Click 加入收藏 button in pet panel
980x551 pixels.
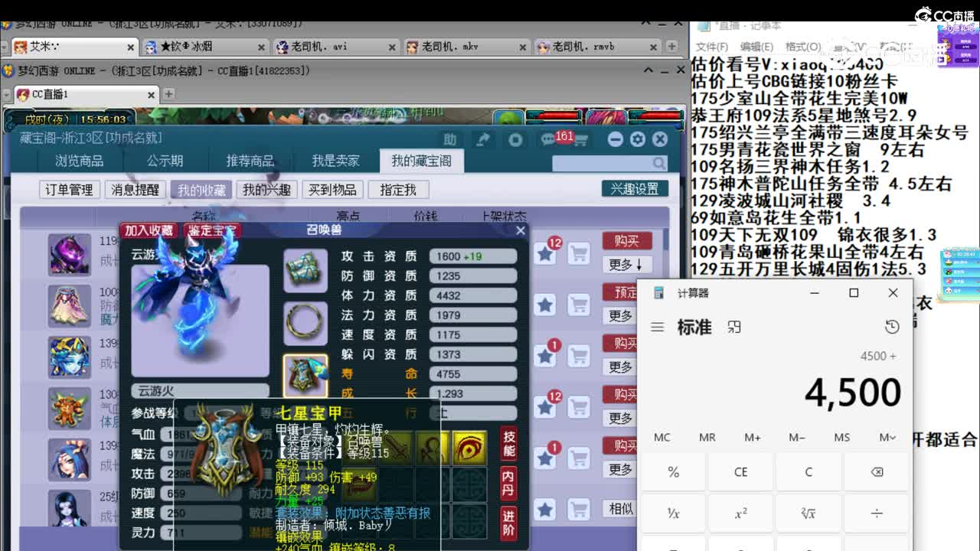pyautogui.click(x=150, y=230)
